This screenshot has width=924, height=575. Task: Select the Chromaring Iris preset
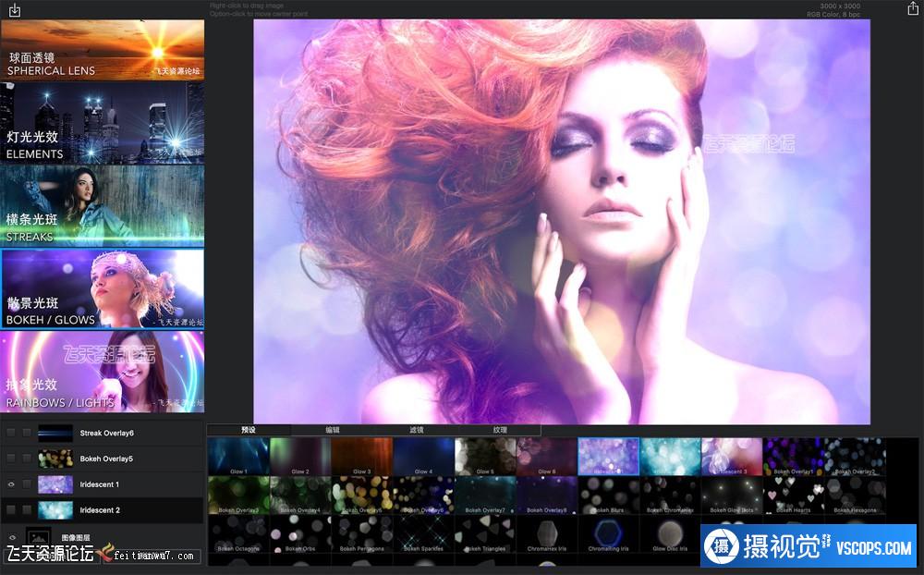pos(608,533)
